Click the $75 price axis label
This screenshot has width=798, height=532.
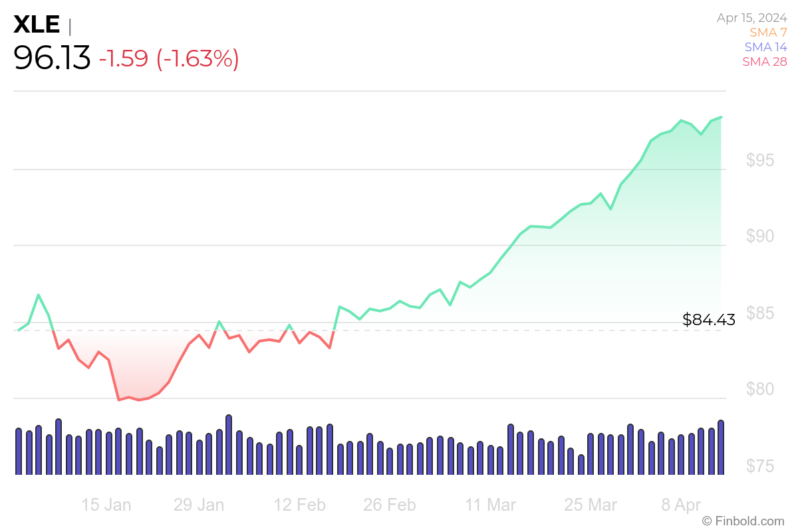pyautogui.click(x=760, y=466)
